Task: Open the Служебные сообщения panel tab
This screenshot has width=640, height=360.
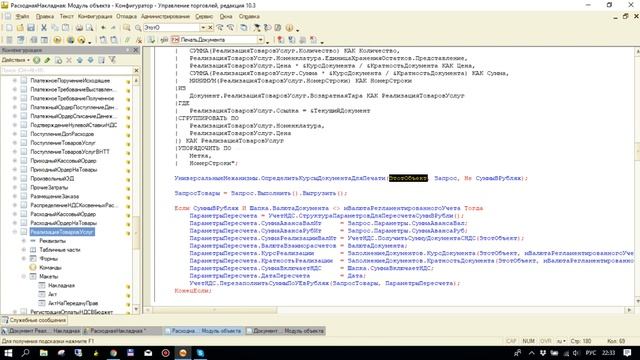Action: pyautogui.click(x=33, y=320)
